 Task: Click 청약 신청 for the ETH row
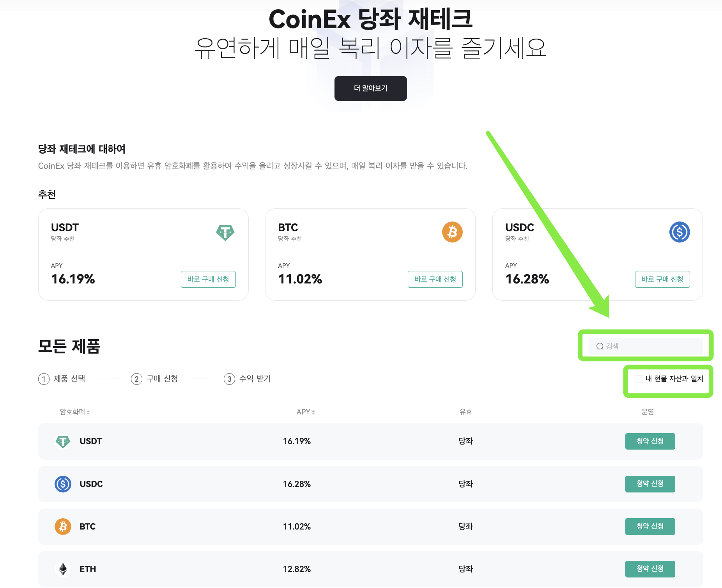click(x=650, y=569)
